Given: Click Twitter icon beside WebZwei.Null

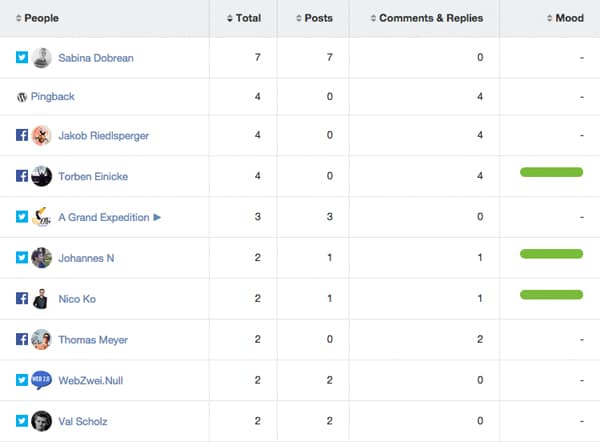Looking at the screenshot, I should pyautogui.click(x=22, y=380).
